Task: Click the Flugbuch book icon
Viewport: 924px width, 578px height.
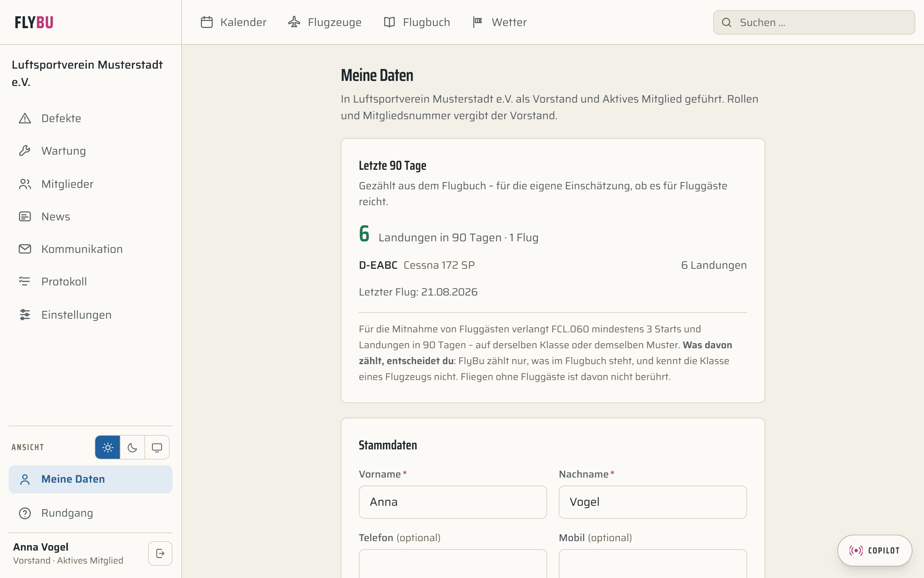Action: [x=389, y=22]
